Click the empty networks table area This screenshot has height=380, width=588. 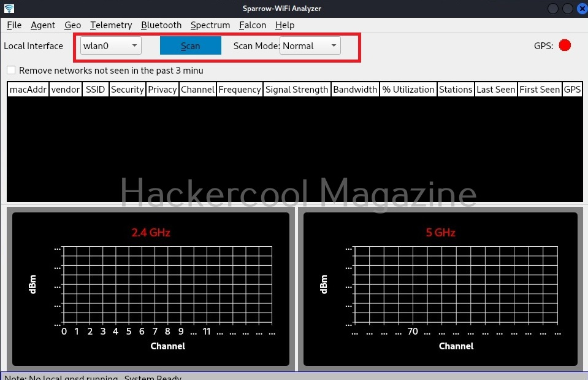(295, 149)
